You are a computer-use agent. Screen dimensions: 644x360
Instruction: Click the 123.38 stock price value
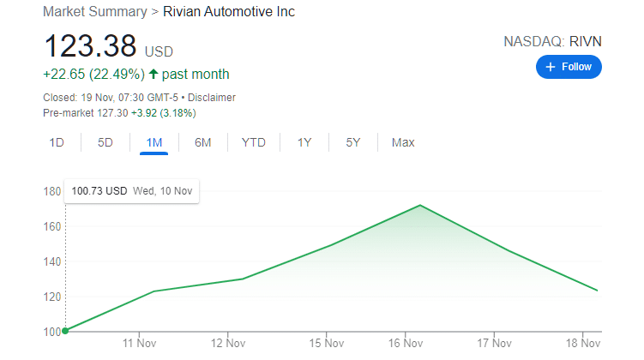[x=90, y=45]
